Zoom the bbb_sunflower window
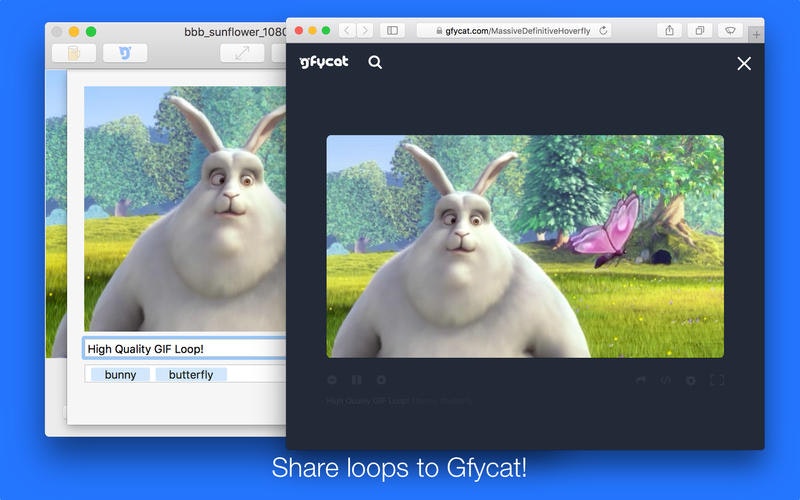The height and width of the screenshot is (500, 800). 91,32
